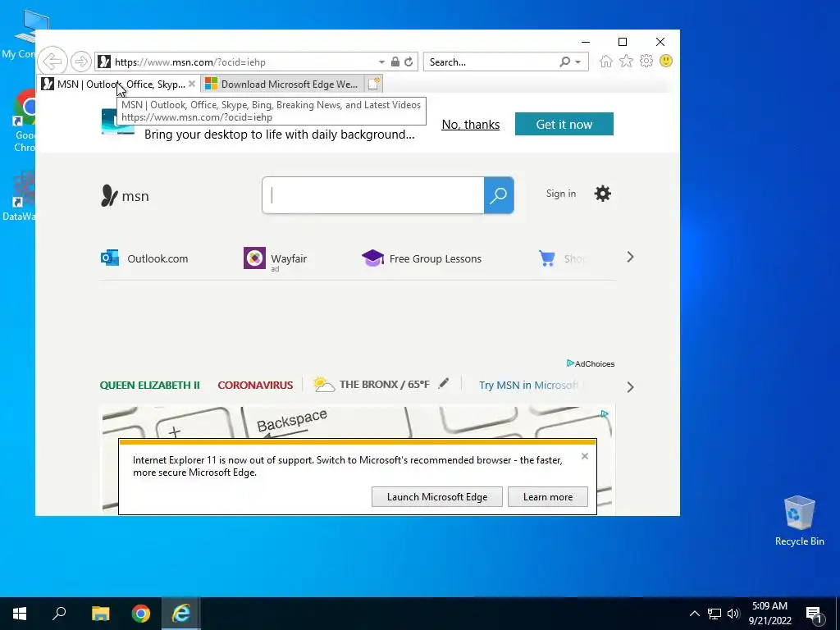The width and height of the screenshot is (840, 630).
Task: Open CORONAVIRUS topic
Action: 255,386
